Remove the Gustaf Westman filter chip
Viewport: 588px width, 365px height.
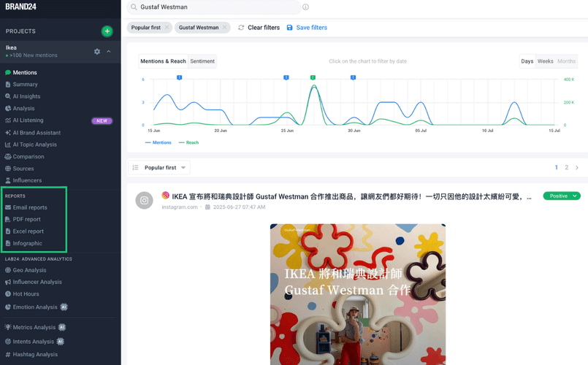coord(225,27)
